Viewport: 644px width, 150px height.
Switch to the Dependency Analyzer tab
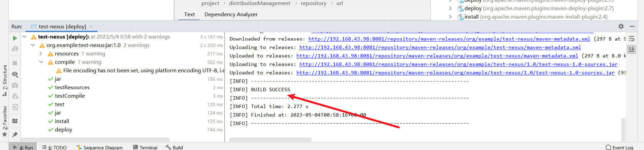[231, 15]
